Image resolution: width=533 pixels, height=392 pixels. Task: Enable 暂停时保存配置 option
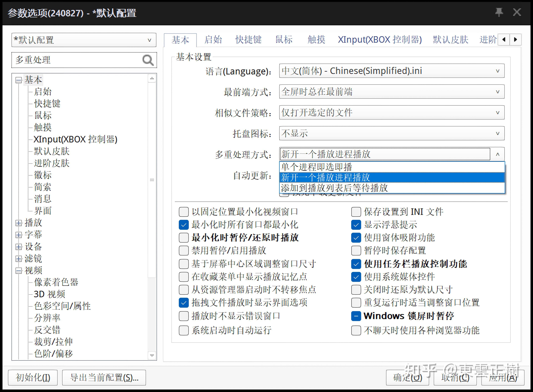356,250
